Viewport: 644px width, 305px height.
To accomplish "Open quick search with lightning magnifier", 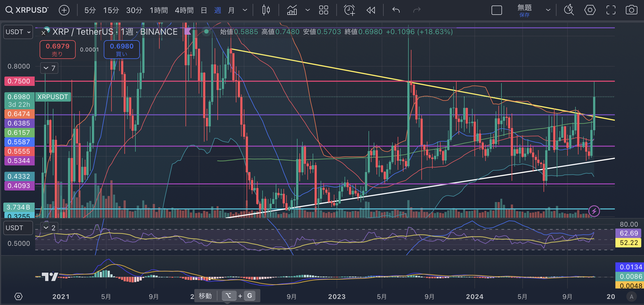I will [569, 10].
